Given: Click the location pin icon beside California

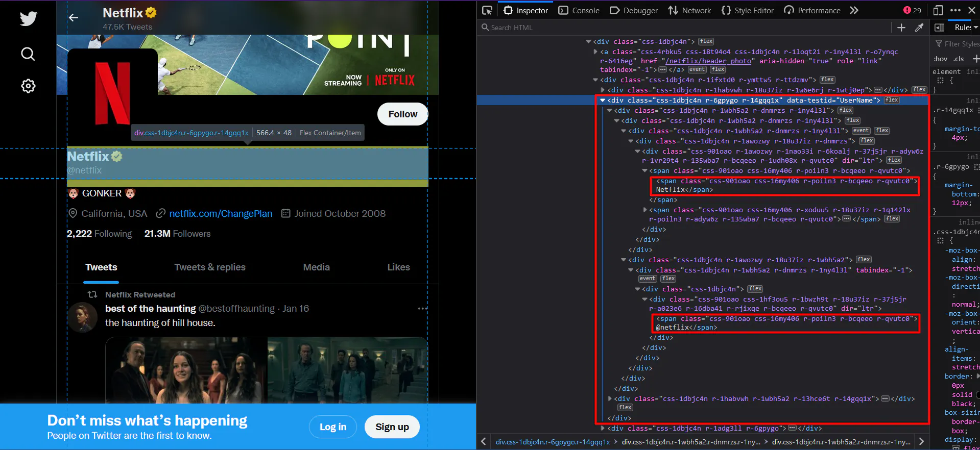Looking at the screenshot, I should coord(73,213).
